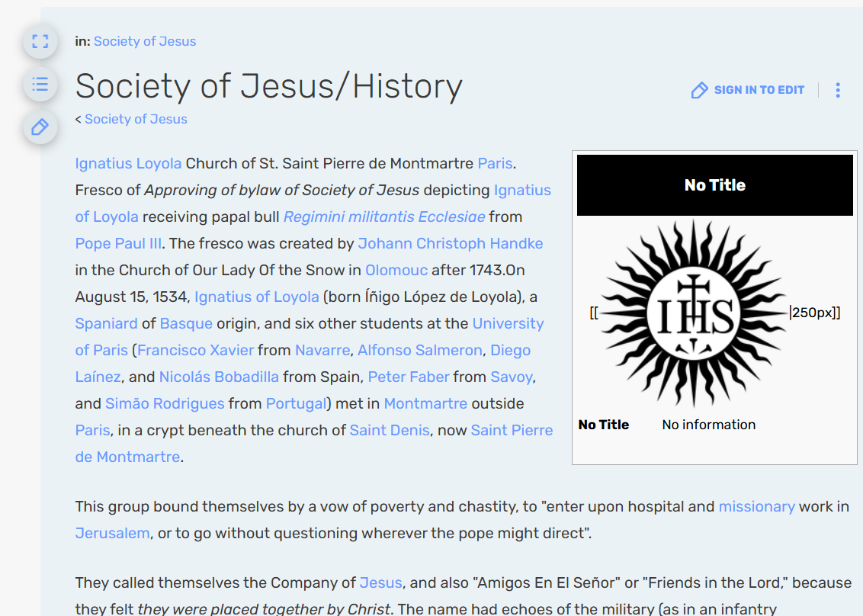Open the Spaniard link

[x=106, y=324]
